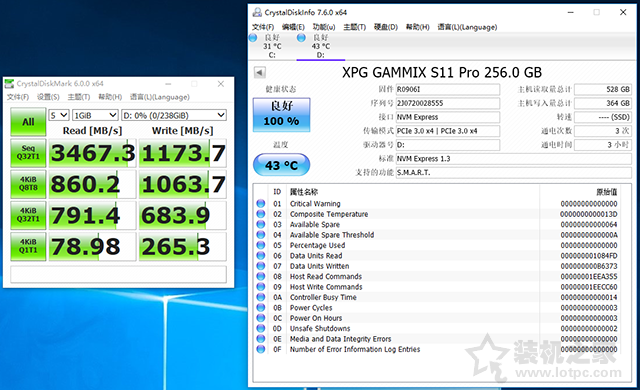This screenshot has width=640, height=390.
Task: Run all benchmarks with the All button
Action: [28, 122]
